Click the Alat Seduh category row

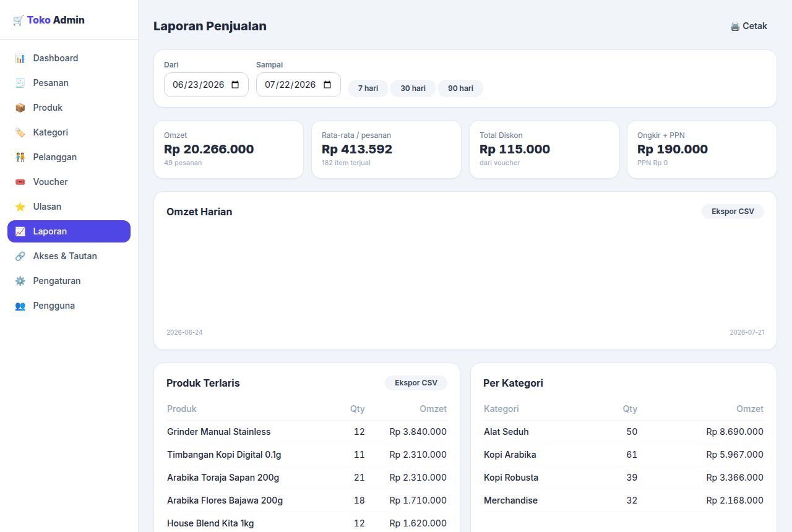click(x=624, y=432)
